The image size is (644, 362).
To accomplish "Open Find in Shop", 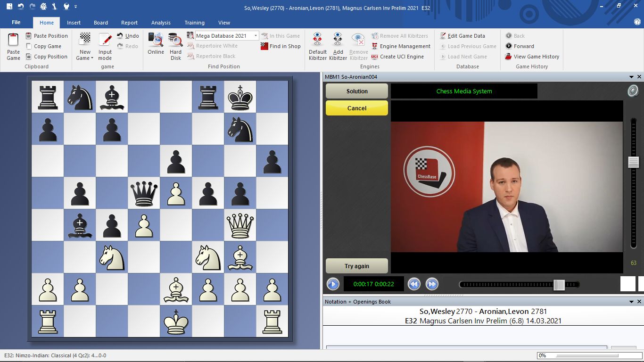I will click(281, 46).
